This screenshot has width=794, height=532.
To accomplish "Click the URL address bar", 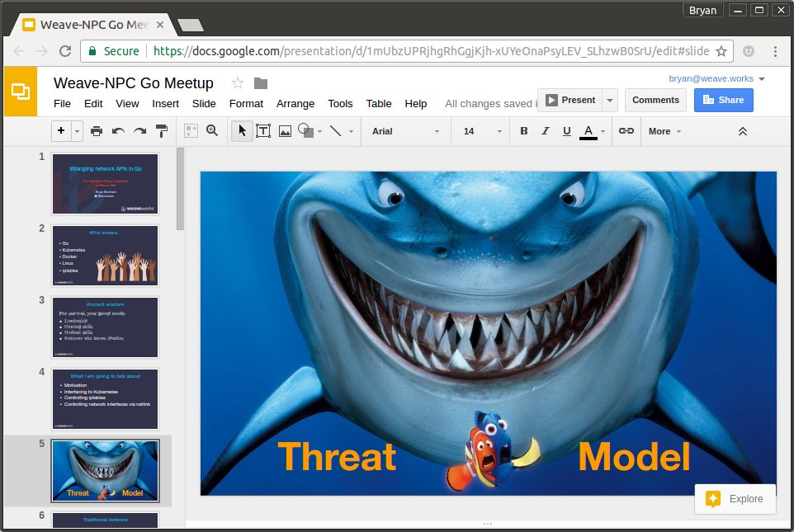I will pyautogui.click(x=407, y=51).
